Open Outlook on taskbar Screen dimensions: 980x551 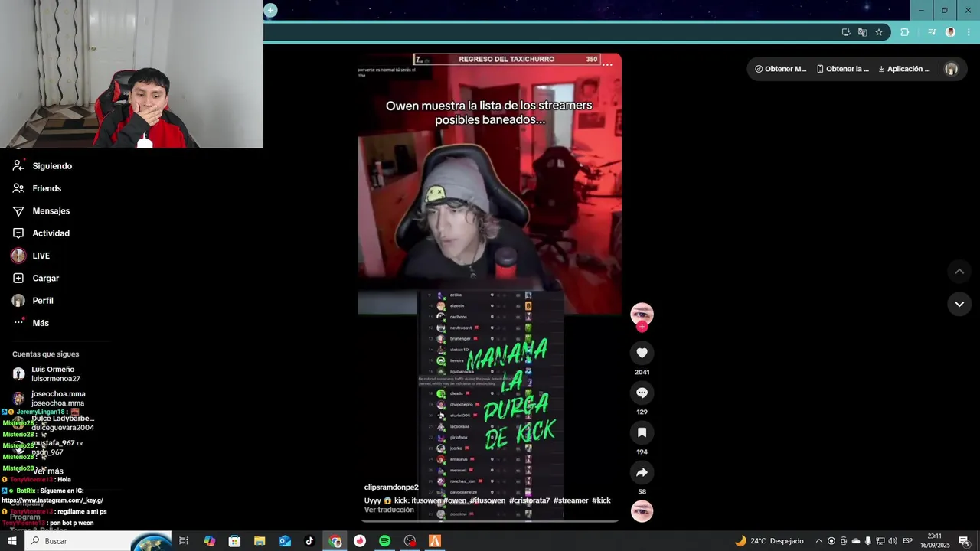285,541
